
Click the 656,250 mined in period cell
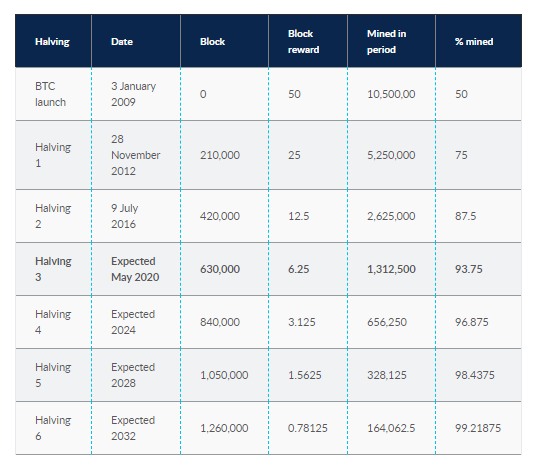pos(387,322)
